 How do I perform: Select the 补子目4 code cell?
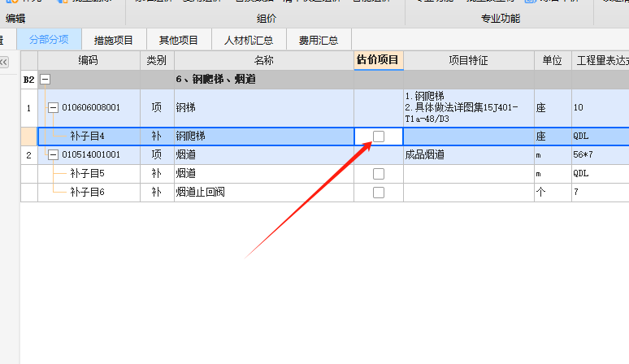coord(89,136)
